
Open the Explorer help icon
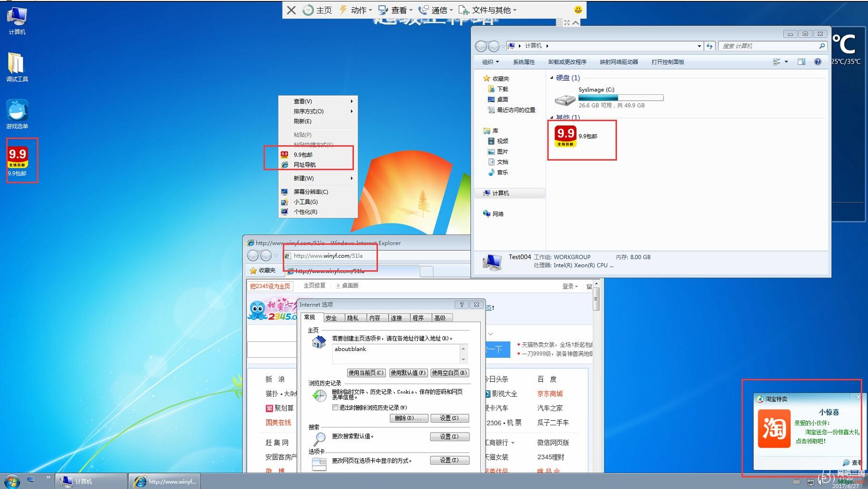pos(818,62)
